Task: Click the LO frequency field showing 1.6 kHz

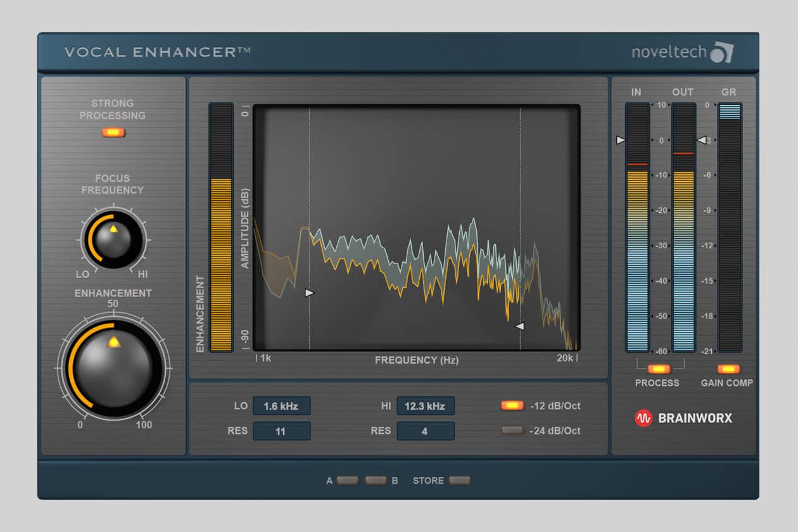Action: pos(282,406)
